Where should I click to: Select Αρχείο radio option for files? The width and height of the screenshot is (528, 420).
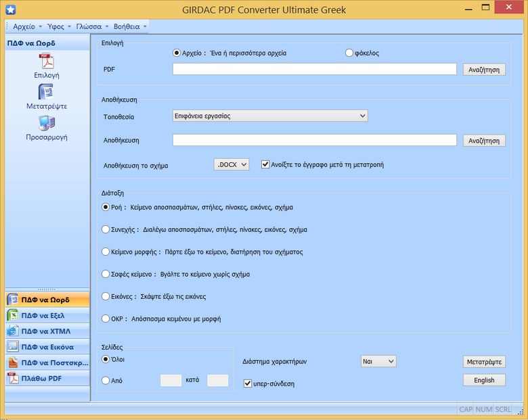click(x=177, y=53)
